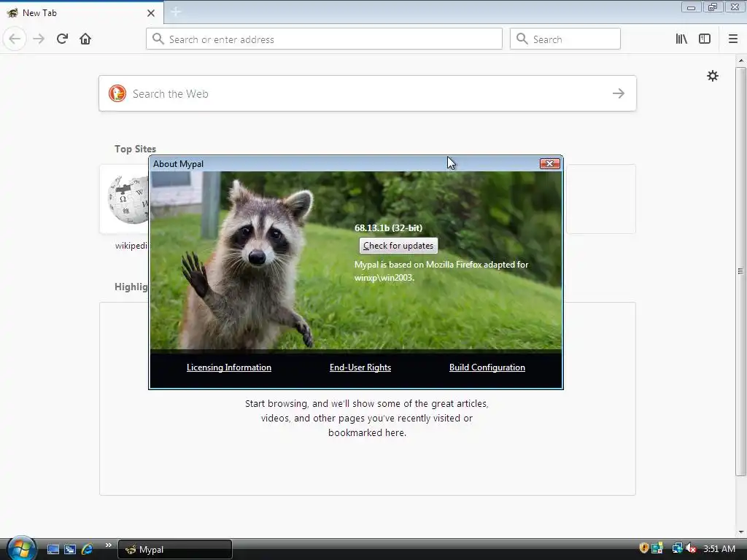Minimize the Mypal browser window
This screenshot has width=747, height=560.
coord(691,7)
